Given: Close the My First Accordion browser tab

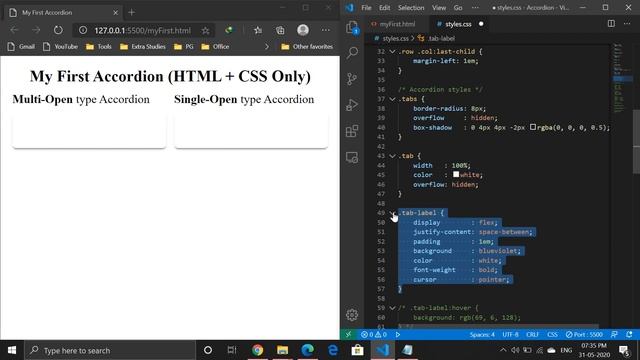Looking at the screenshot, I should (x=116, y=13).
